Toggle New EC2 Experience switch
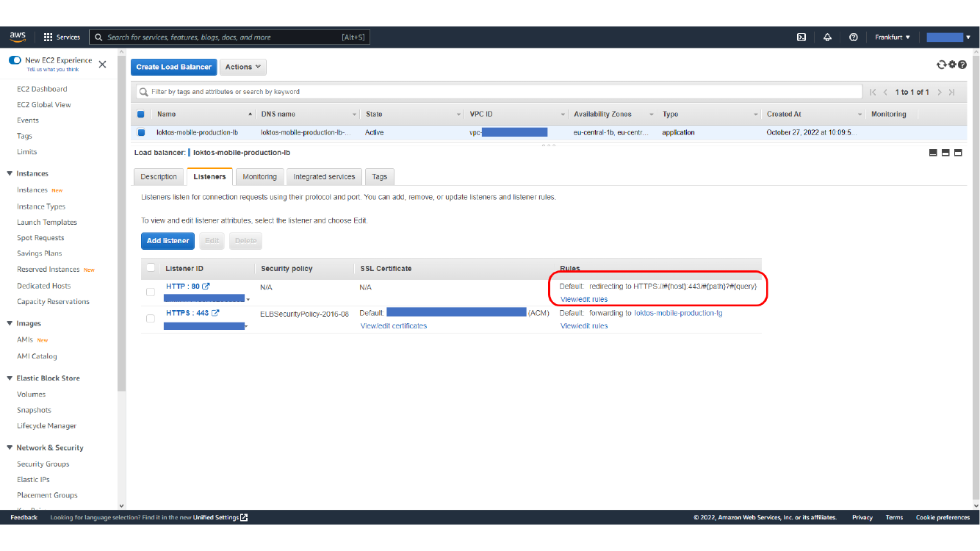This screenshot has height=551, width=980. 15,60
